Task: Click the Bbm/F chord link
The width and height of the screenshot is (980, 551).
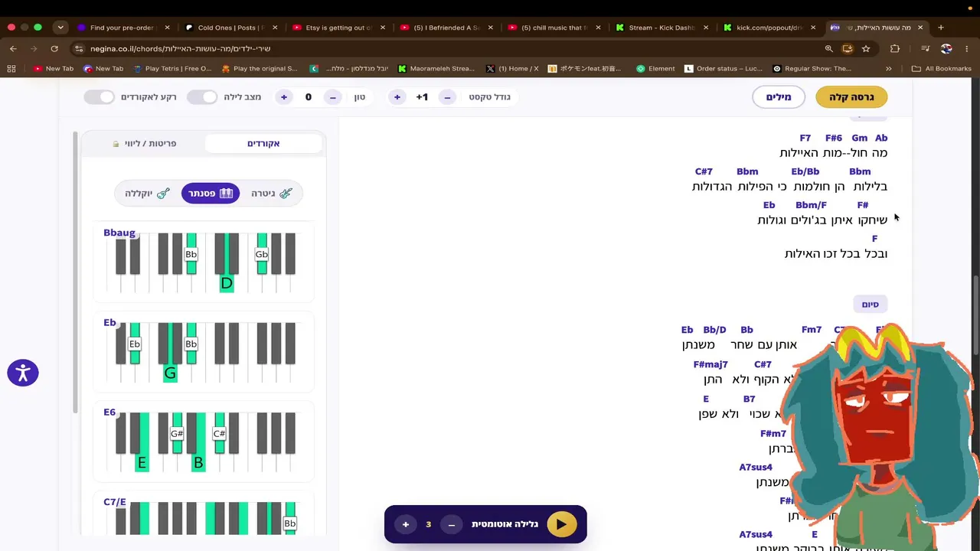Action: [811, 205]
